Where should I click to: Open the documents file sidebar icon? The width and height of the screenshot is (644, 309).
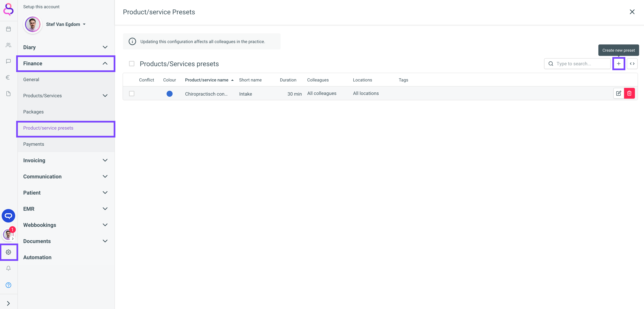pyautogui.click(x=8, y=94)
